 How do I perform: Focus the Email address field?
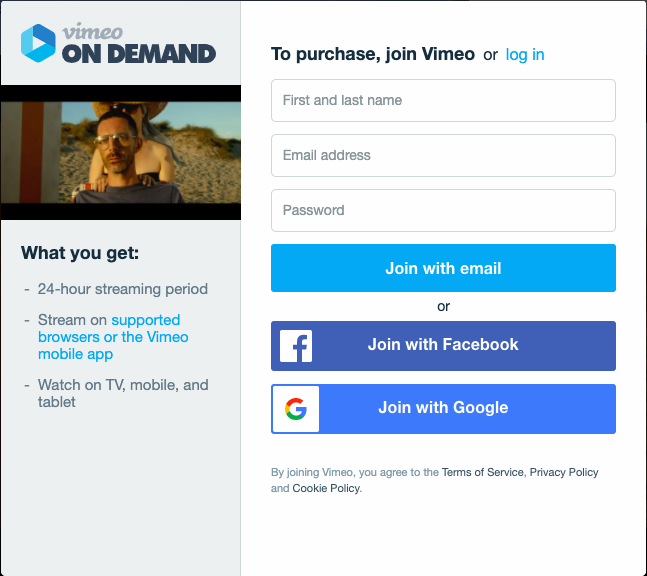click(443, 156)
